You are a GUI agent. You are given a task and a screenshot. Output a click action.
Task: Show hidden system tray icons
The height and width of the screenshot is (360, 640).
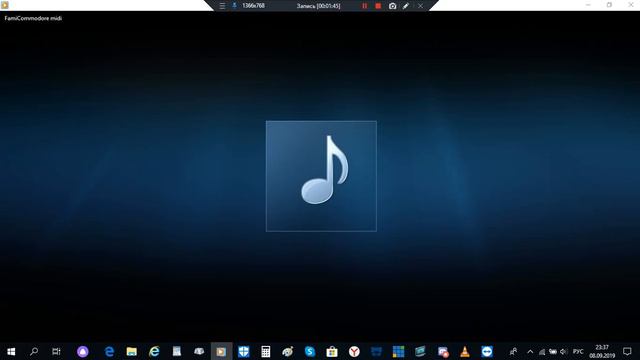[x=530, y=352]
